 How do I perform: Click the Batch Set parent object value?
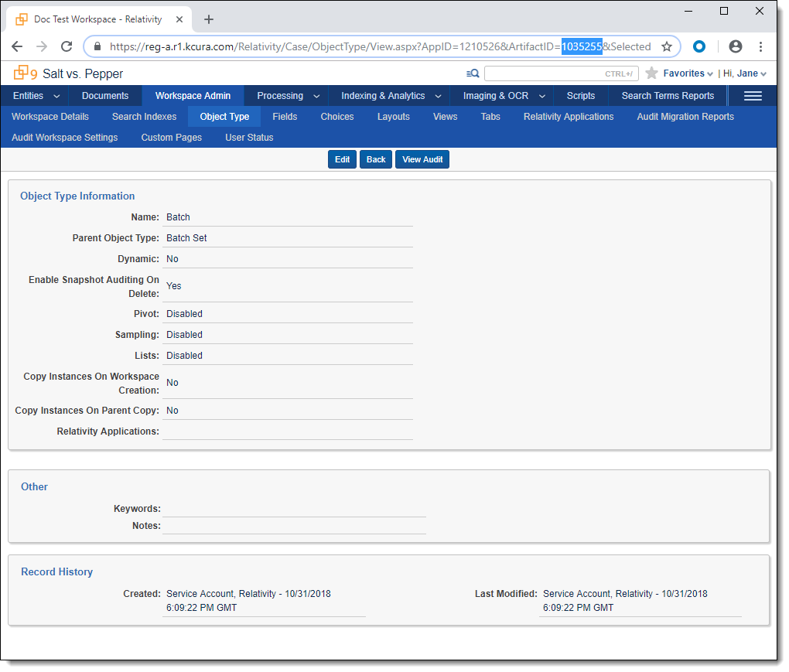tap(186, 238)
